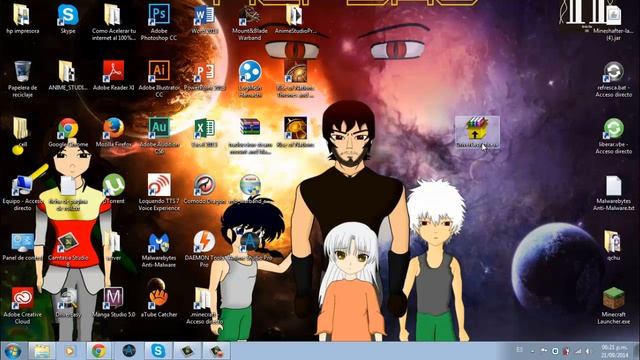The image size is (640, 360).
Task: Switch to Chrome in the taskbar
Action: coord(98,351)
